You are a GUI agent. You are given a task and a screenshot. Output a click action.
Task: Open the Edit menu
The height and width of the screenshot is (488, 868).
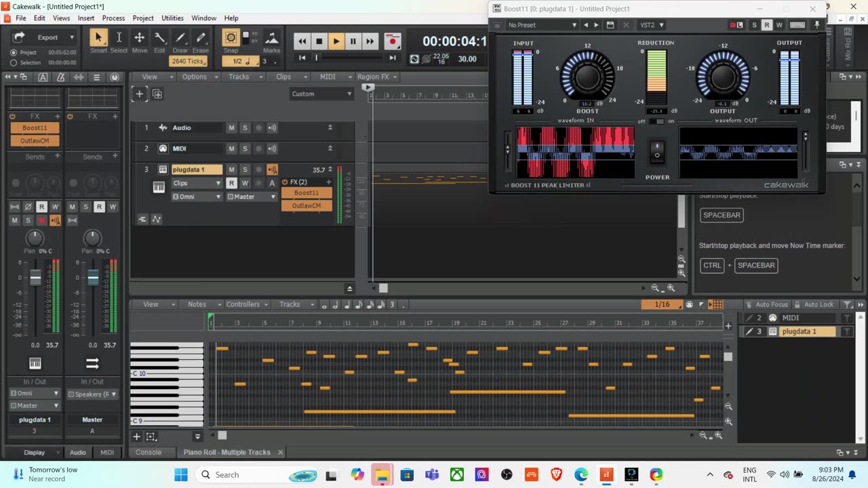pos(40,18)
